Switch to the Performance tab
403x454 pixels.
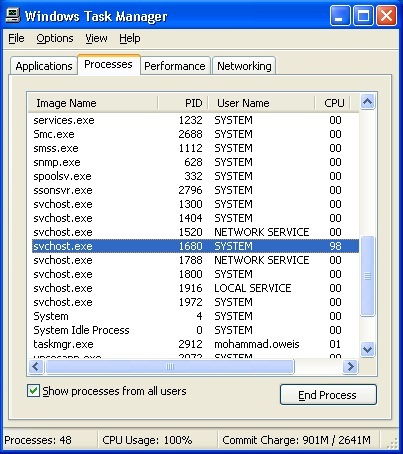pyautogui.click(x=175, y=66)
